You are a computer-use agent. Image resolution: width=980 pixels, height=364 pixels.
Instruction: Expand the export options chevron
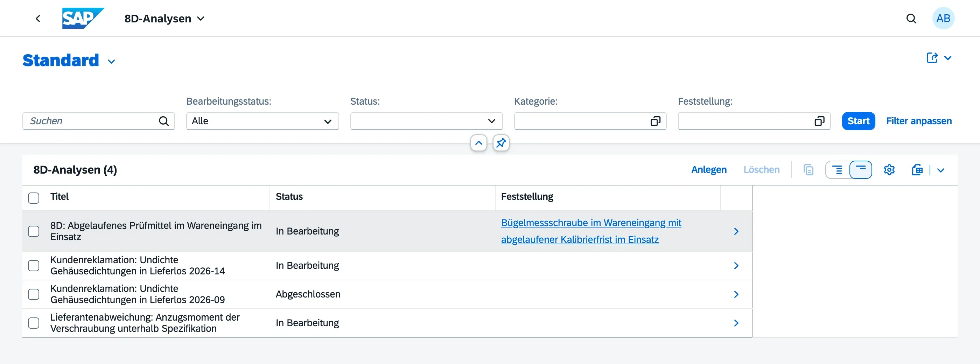[x=941, y=170]
